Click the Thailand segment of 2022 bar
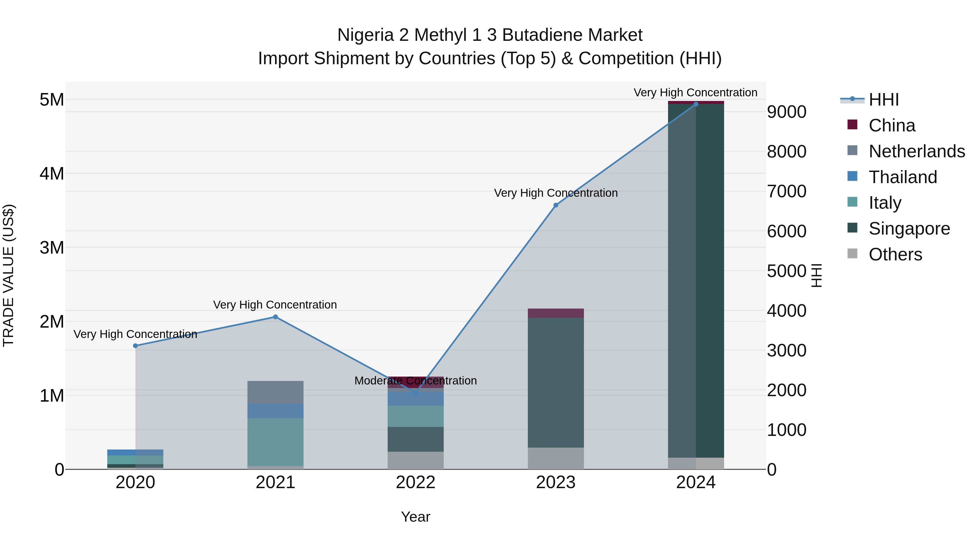This screenshot has width=980, height=551. (415, 399)
